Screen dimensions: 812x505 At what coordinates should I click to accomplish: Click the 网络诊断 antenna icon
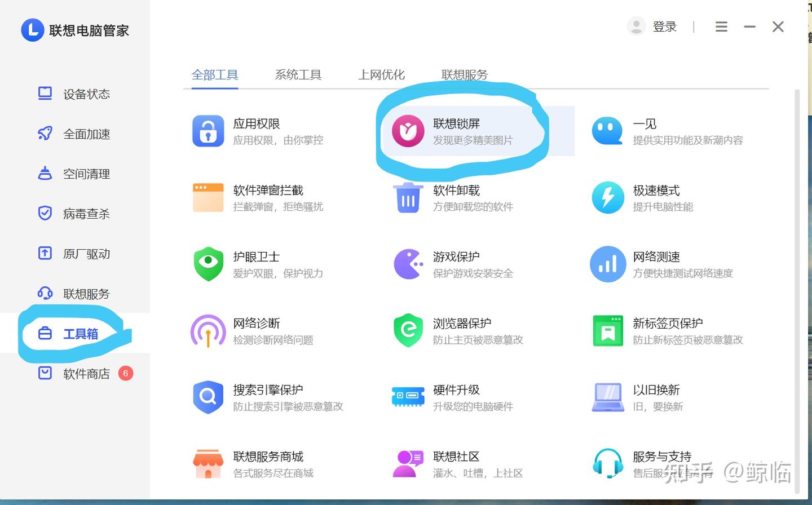pyautogui.click(x=208, y=331)
